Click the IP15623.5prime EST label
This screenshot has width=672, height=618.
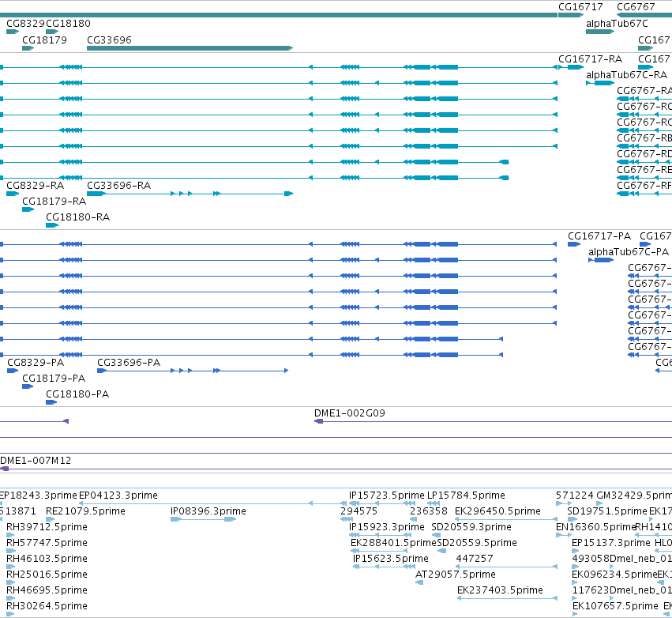(390, 559)
